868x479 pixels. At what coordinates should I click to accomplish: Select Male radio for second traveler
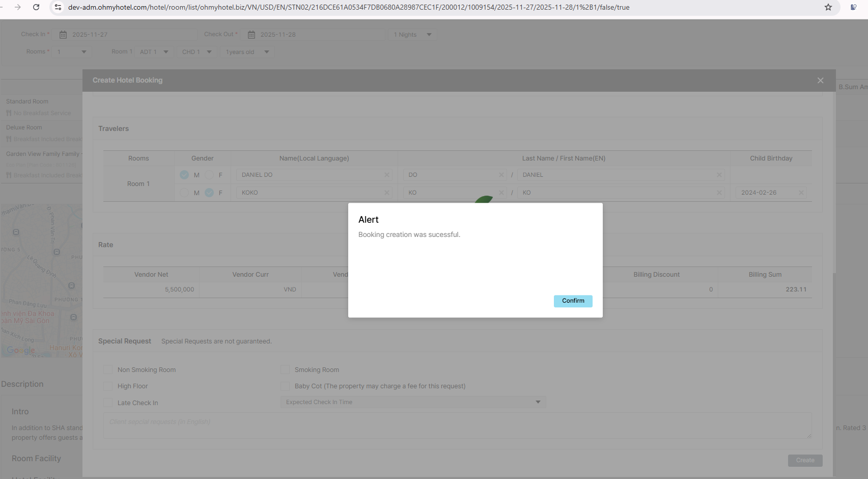(185, 193)
